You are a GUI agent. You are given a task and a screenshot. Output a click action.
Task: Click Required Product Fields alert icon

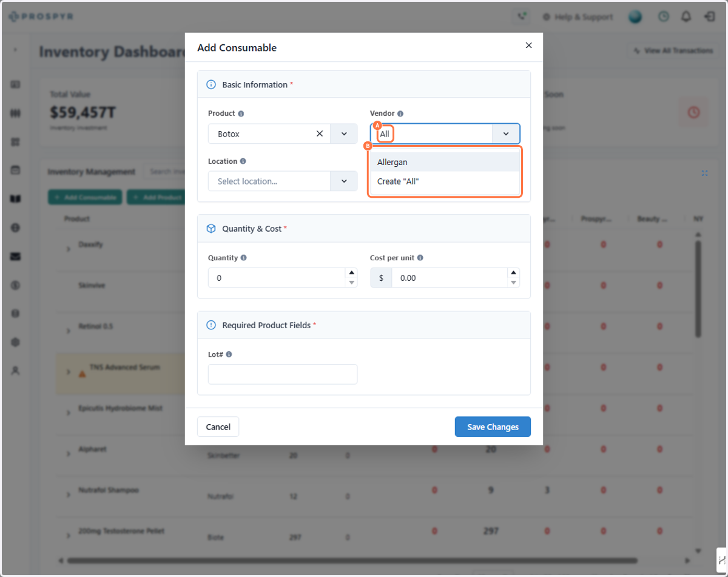point(211,325)
